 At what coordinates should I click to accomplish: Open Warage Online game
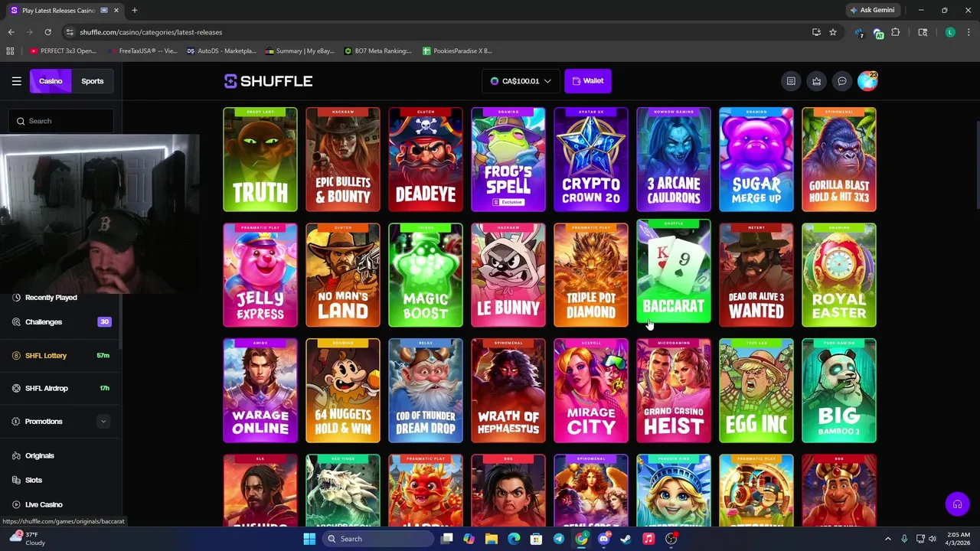click(260, 390)
